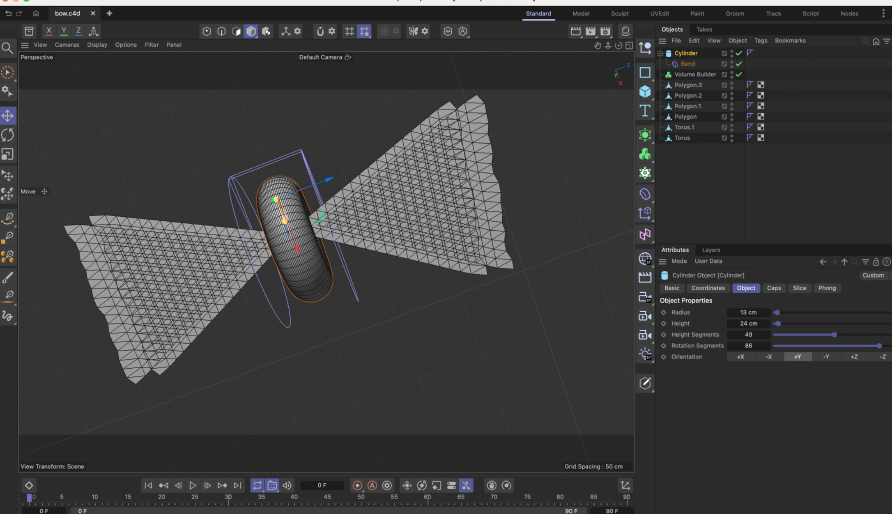
Task: Toggle the Bend deformer enable checkmark
Action: tap(738, 64)
